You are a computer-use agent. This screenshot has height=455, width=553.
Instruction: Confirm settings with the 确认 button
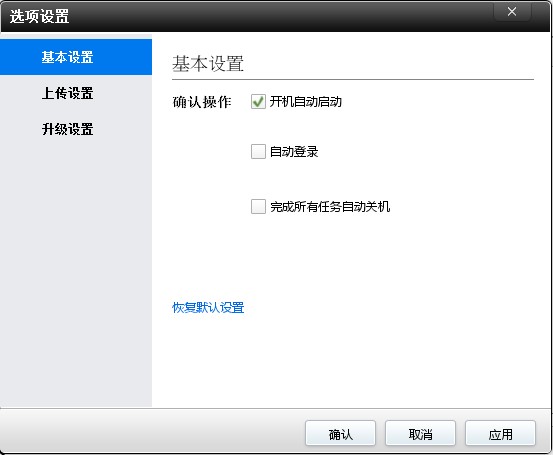(340, 433)
